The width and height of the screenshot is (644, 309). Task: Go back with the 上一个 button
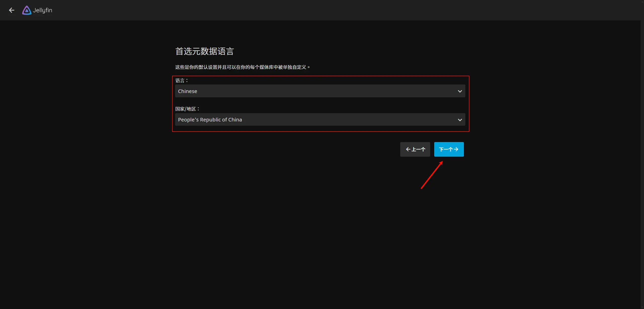pyautogui.click(x=415, y=149)
